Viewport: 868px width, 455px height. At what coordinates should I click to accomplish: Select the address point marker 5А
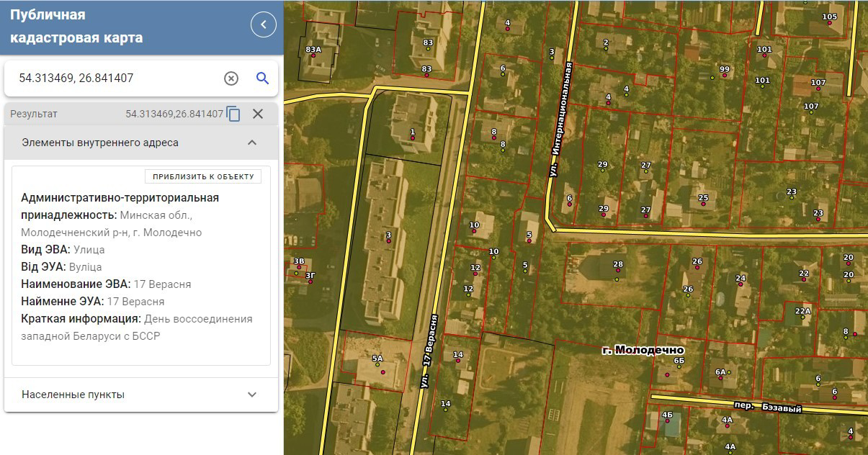[x=382, y=371]
